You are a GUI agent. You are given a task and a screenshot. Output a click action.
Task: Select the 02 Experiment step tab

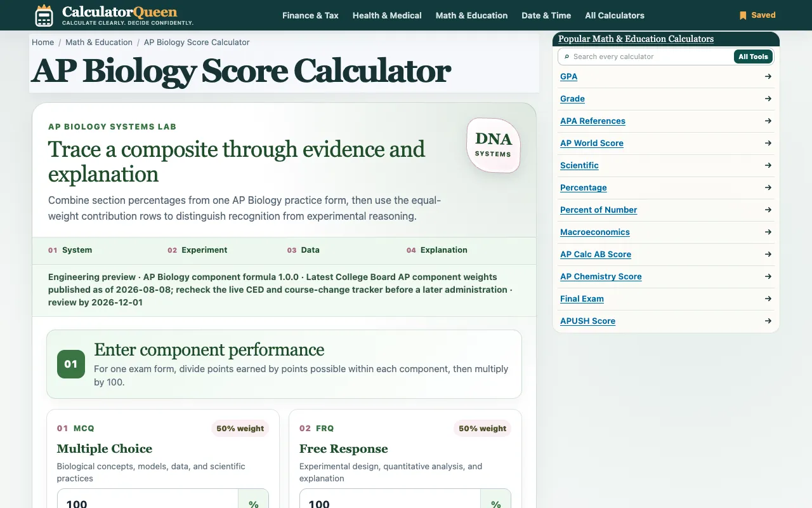[197, 250]
